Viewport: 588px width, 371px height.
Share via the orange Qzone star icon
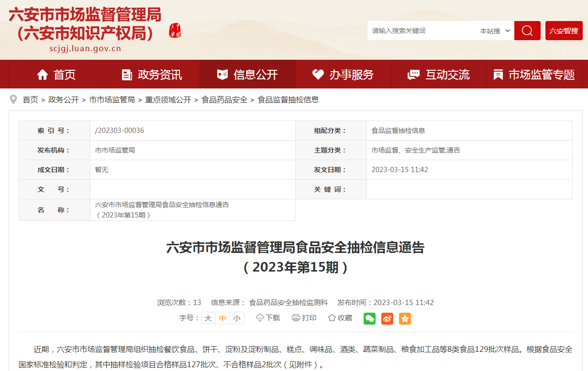[x=405, y=318]
